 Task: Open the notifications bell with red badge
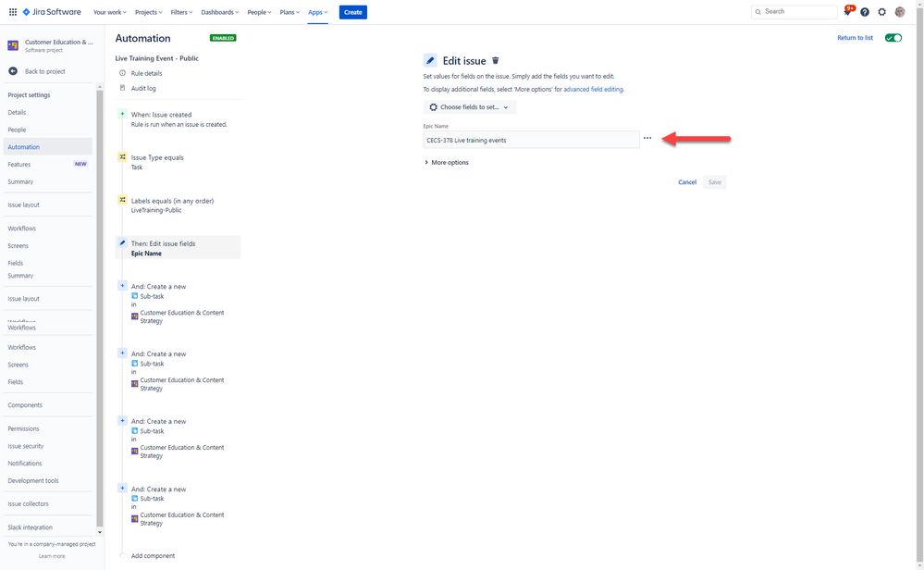[x=846, y=11]
